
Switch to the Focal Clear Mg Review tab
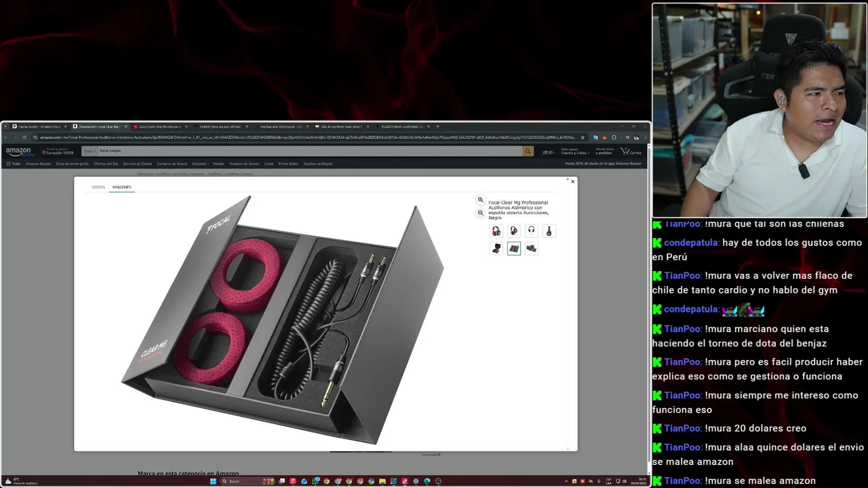click(160, 126)
